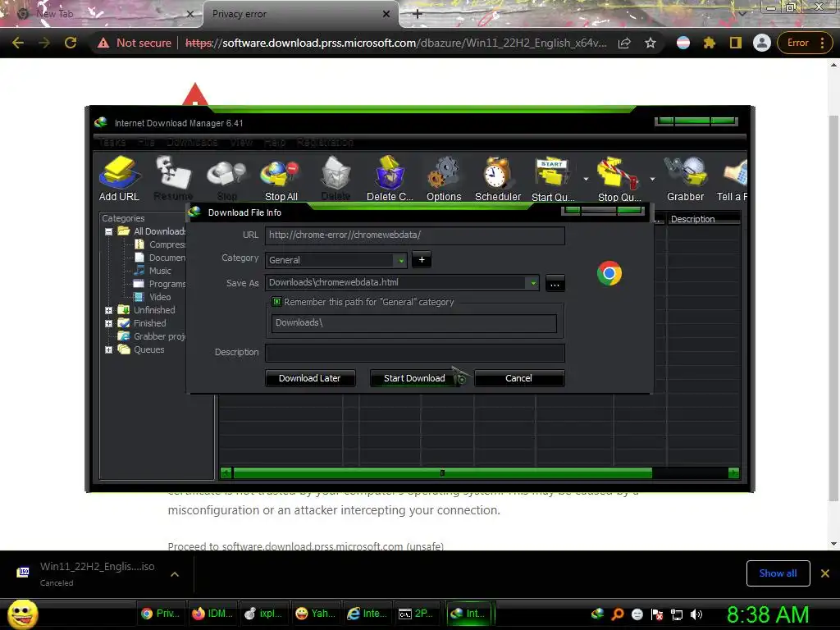Screen dimensions: 840x630
Task: Click the plus button to add category
Action: point(422,260)
